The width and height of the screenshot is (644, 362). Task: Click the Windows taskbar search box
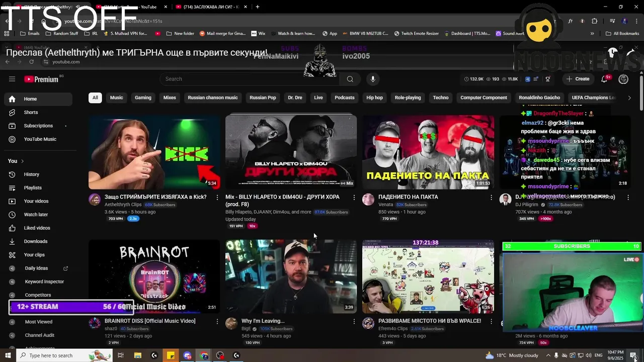click(x=64, y=355)
